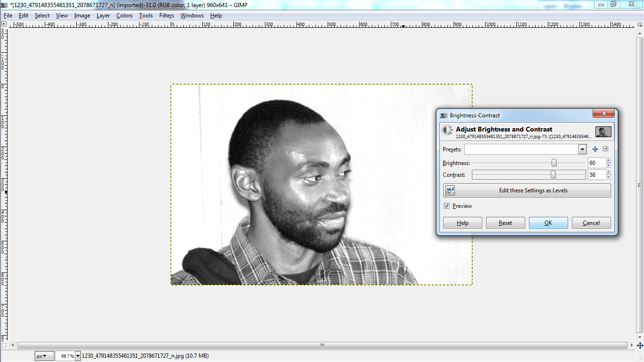The width and height of the screenshot is (644, 362).
Task: Open the File menu
Action: 8,16
